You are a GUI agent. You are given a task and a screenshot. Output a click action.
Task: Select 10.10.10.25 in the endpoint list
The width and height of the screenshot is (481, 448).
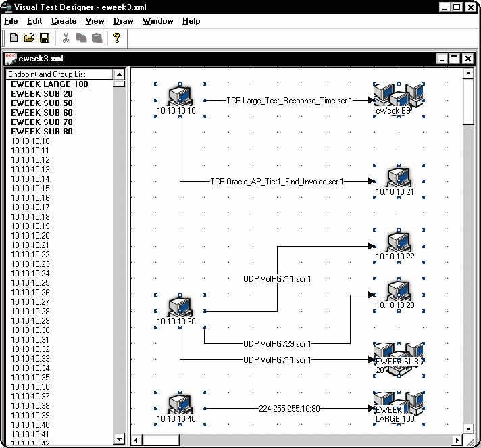[x=30, y=283]
